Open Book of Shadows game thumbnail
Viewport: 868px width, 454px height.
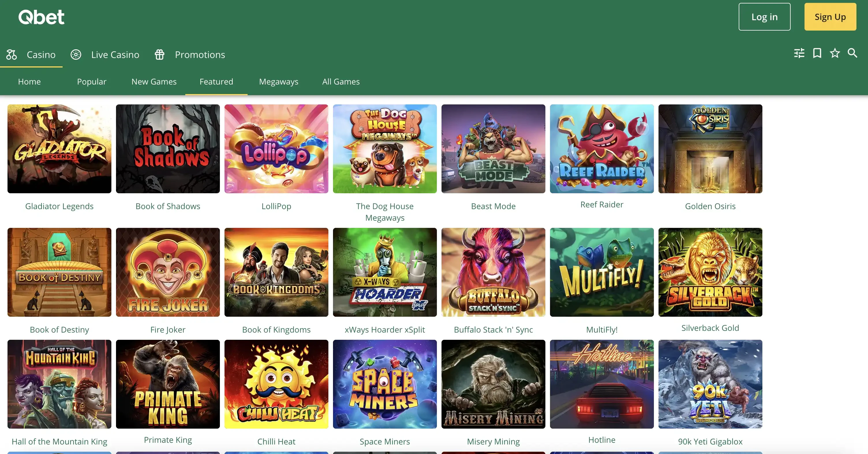click(x=168, y=149)
